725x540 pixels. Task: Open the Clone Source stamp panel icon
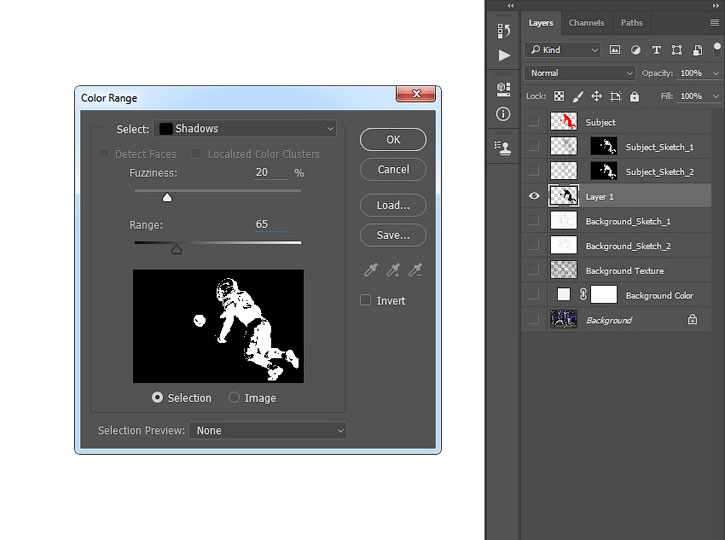[x=503, y=148]
